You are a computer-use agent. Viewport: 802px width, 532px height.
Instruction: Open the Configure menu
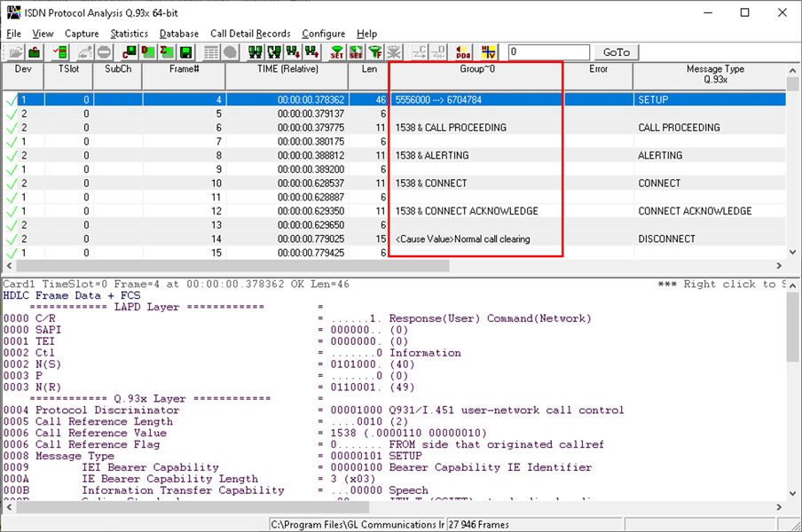pos(323,34)
